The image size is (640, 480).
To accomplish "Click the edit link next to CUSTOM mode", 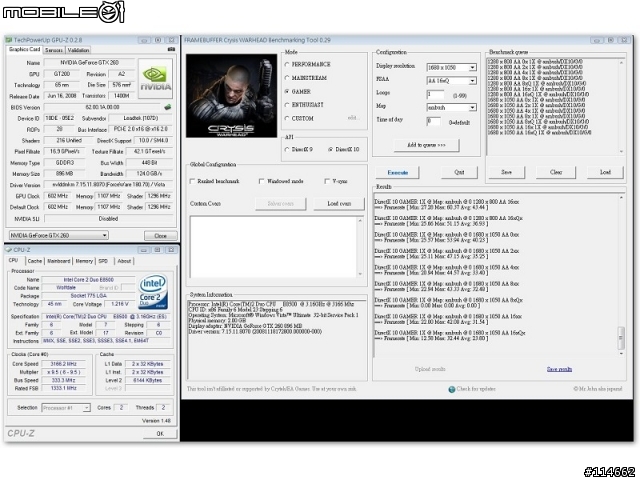I will [353, 118].
